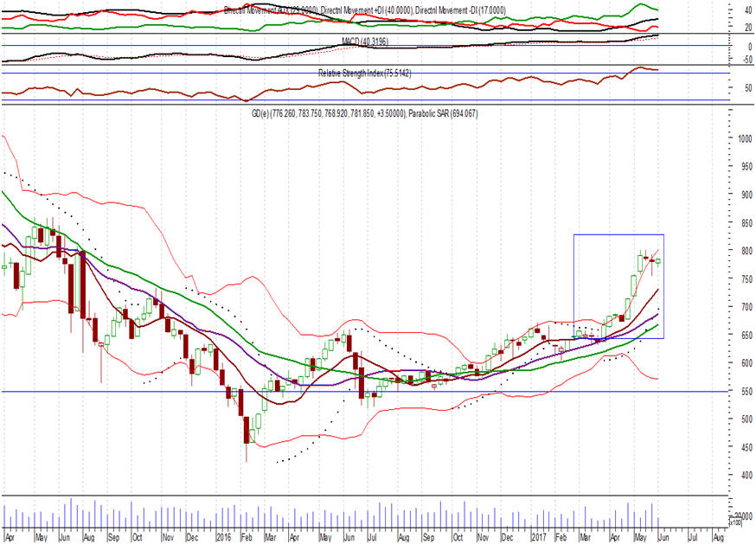Select the 400 price axis label
756x544 pixels.
746,476
